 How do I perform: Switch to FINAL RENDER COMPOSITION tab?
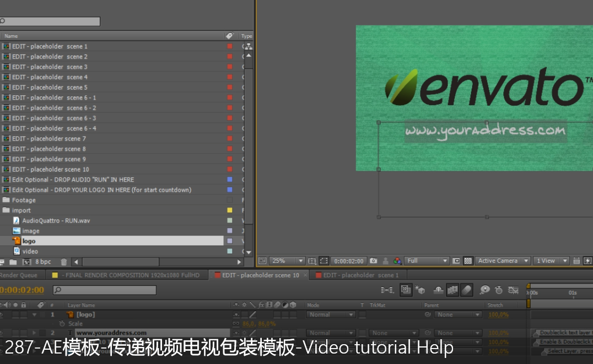click(x=127, y=275)
